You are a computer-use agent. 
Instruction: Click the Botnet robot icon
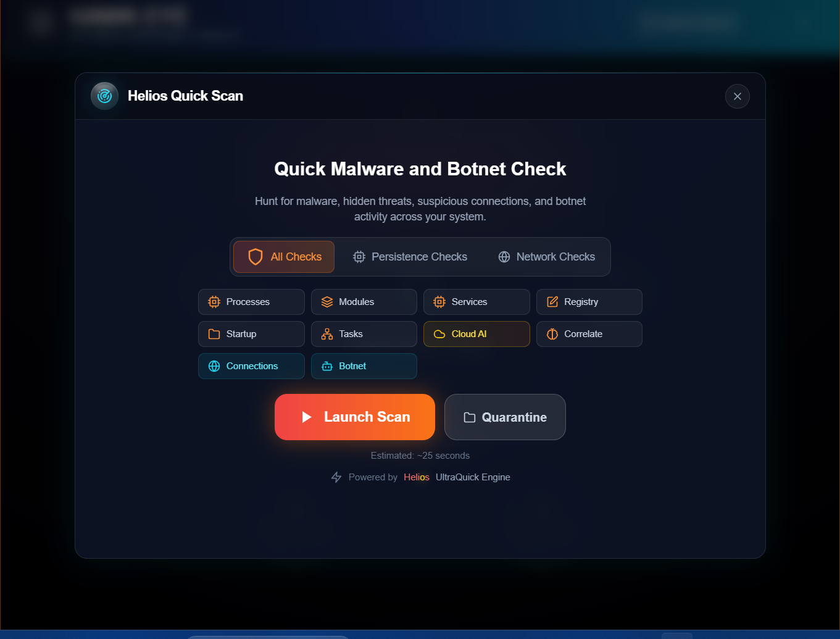coord(327,366)
